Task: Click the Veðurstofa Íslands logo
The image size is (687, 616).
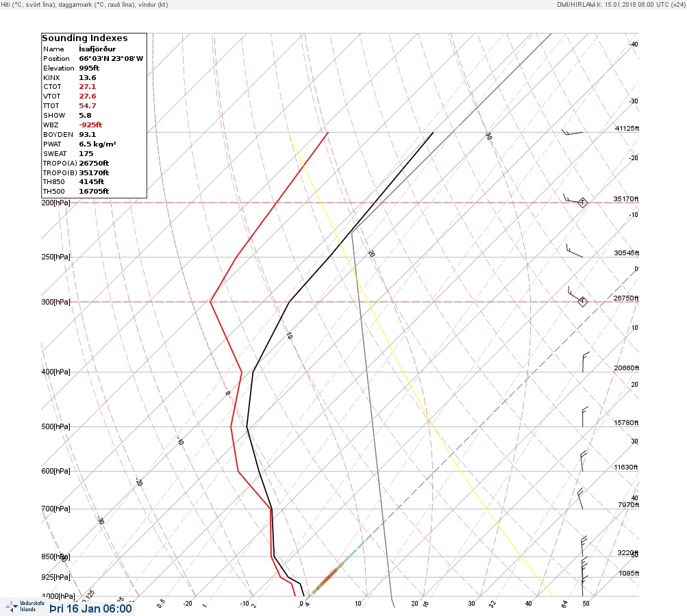Action: point(25,606)
